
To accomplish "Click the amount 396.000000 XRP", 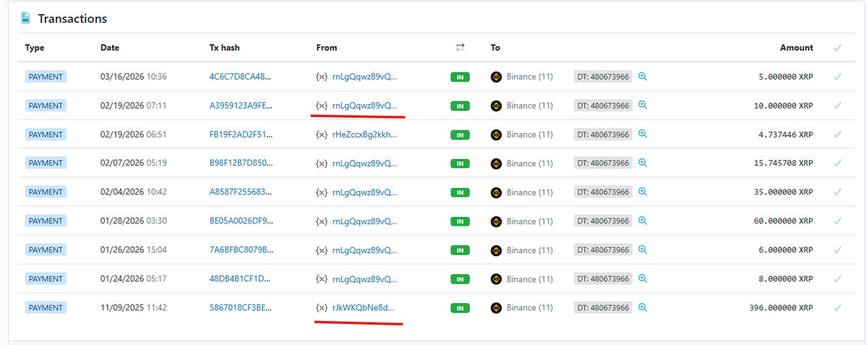I will (x=781, y=307).
